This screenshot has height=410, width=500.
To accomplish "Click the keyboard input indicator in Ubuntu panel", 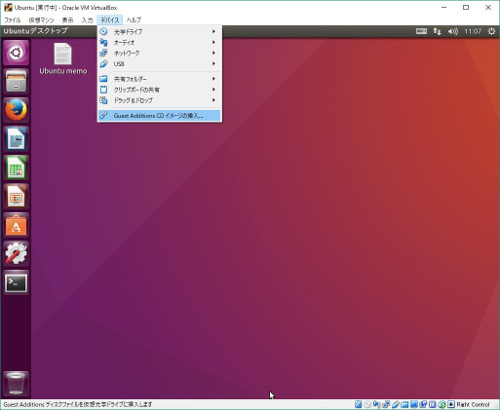I will (421, 31).
